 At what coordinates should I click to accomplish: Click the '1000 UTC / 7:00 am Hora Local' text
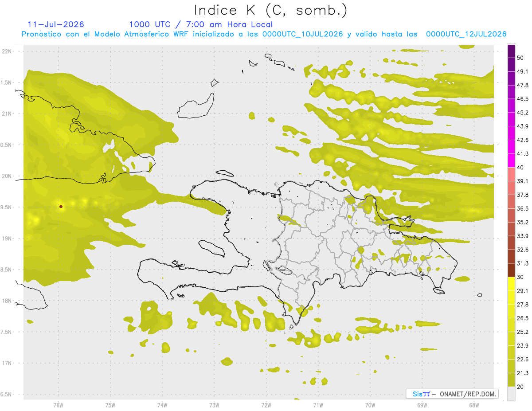(x=201, y=24)
